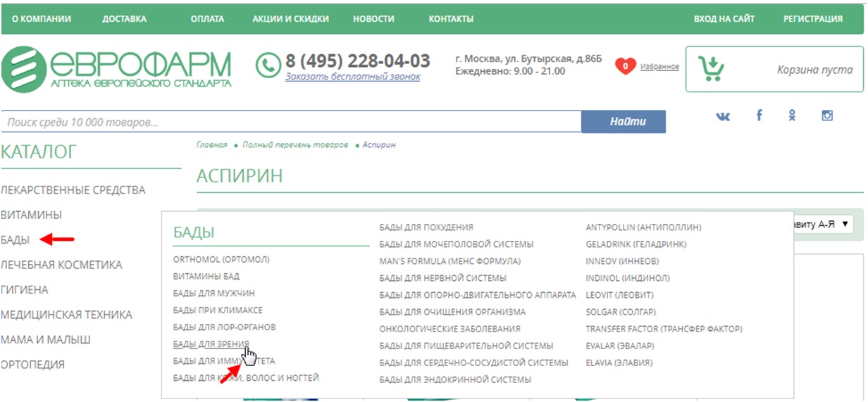Screen dimensions: 868x402
Task: Click БАДы для эндокринной системы link
Action: (455, 379)
